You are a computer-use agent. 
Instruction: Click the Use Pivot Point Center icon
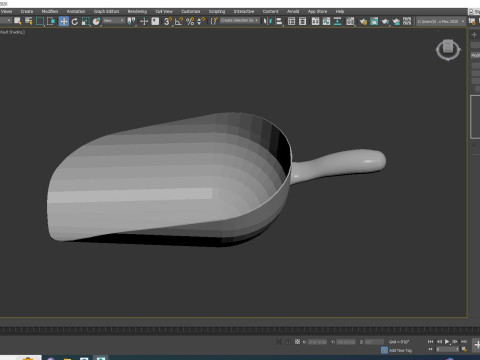[131, 21]
